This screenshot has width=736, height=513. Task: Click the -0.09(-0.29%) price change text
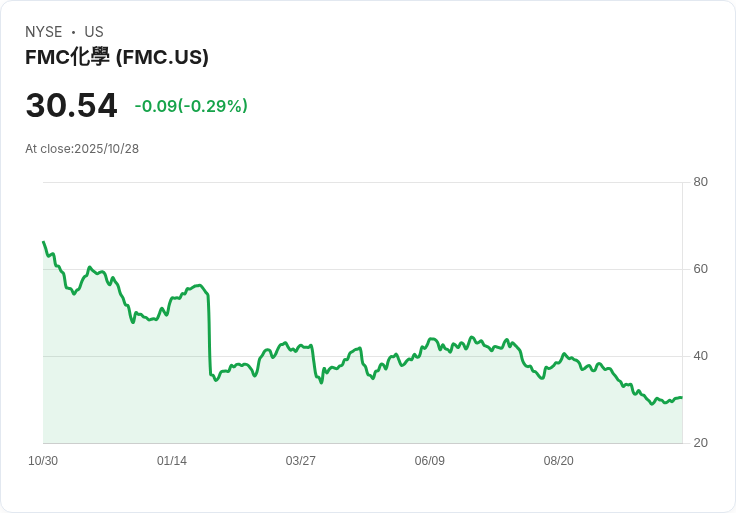[191, 106]
